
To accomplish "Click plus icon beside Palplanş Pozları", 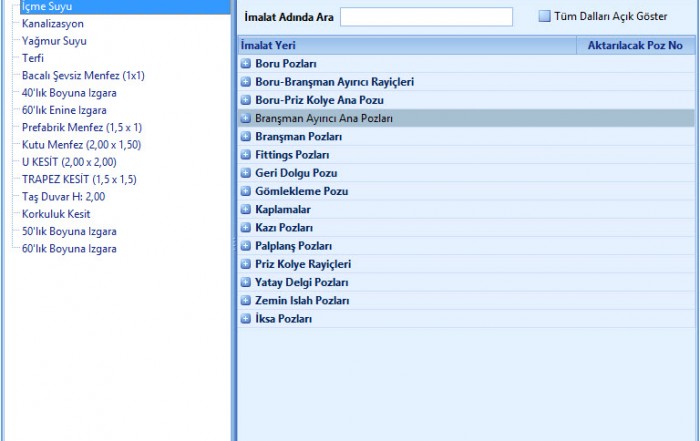I will (x=246, y=246).
